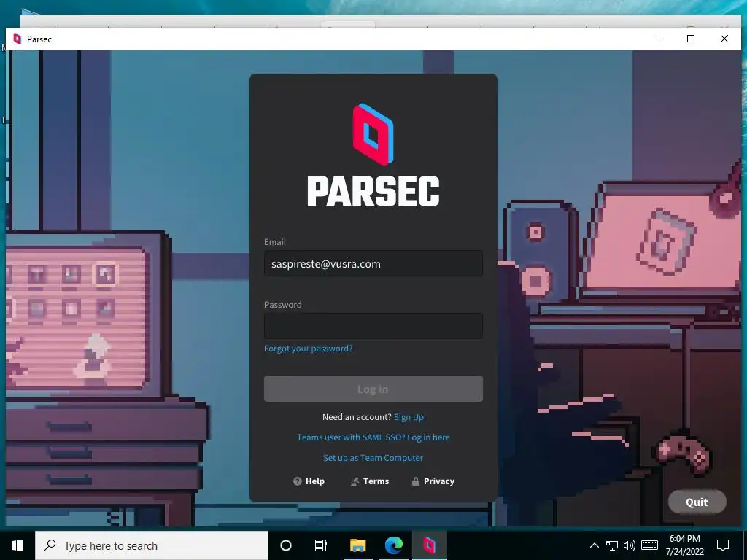Open Microsoft Edge from the taskbar
Viewport: 747px width, 560px height.
coord(394,545)
